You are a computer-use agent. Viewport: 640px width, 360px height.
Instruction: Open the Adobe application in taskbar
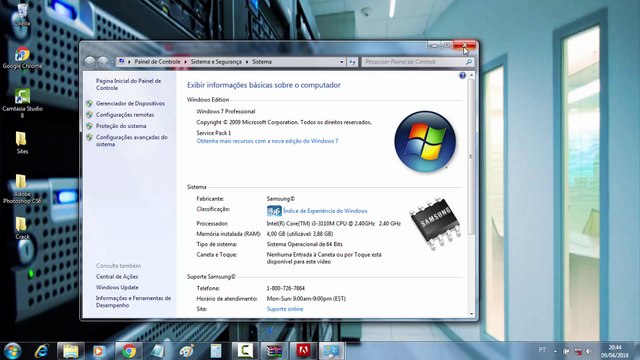click(303, 351)
